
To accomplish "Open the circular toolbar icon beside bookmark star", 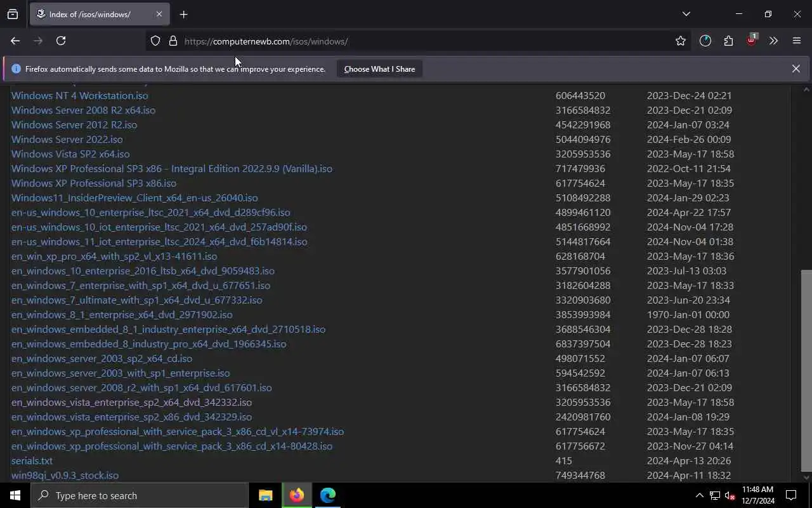I will click(705, 41).
